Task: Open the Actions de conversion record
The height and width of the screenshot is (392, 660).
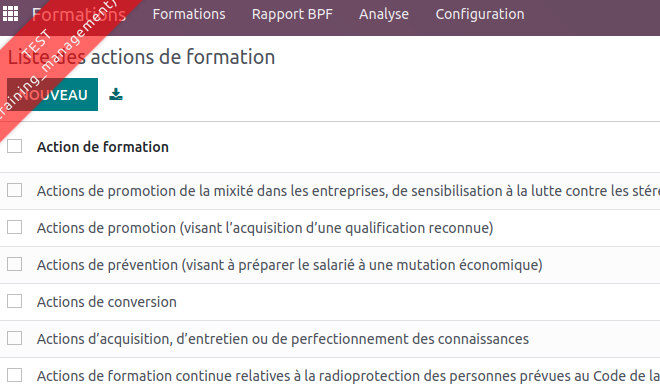Action: coord(106,302)
